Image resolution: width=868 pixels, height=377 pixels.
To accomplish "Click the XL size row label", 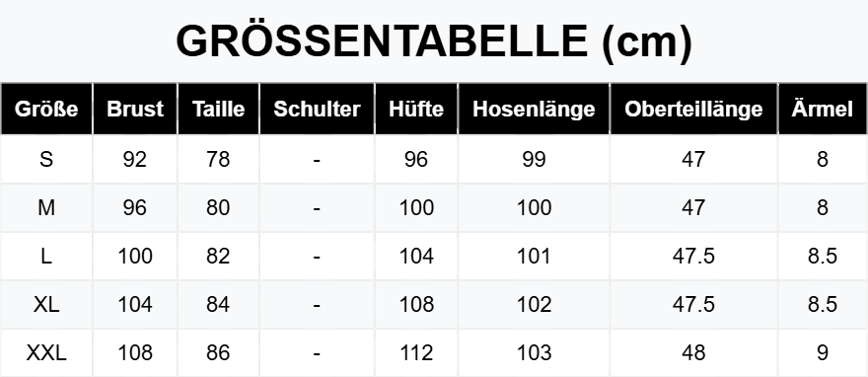I will (x=46, y=305).
